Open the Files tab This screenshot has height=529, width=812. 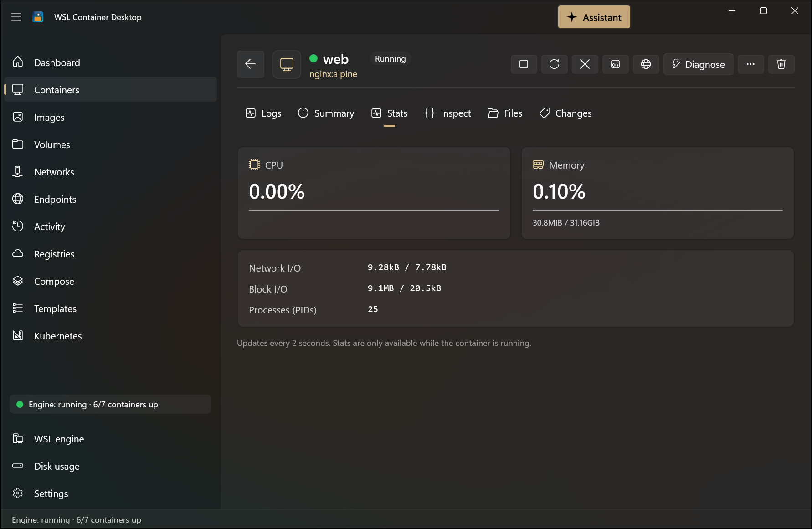click(505, 113)
